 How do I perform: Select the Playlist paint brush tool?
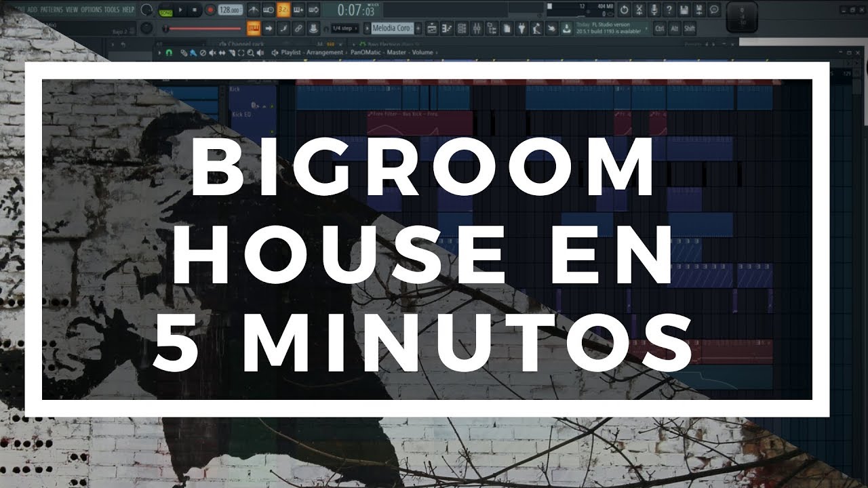click(x=193, y=52)
